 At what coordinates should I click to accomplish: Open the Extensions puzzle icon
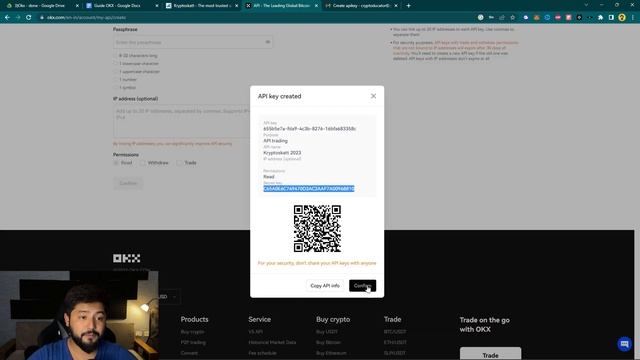point(600,18)
